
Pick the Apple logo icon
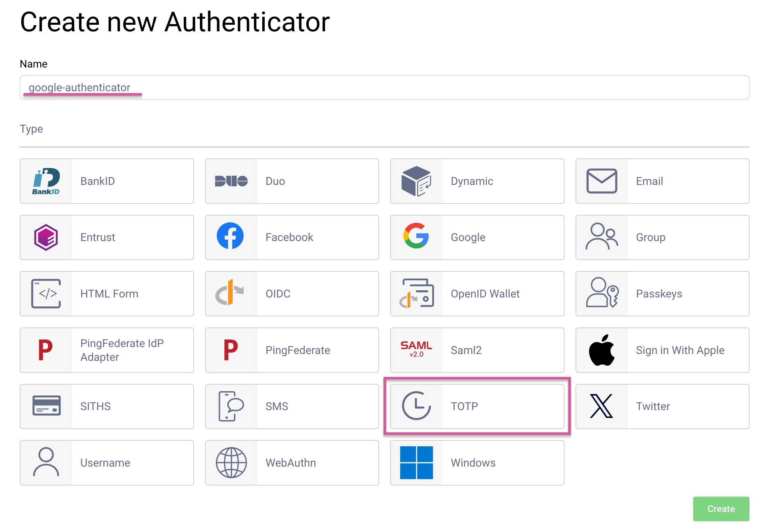pyautogui.click(x=601, y=350)
